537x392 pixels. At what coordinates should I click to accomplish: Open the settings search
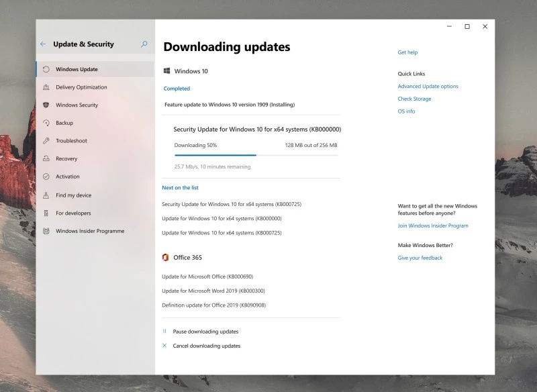click(x=144, y=43)
